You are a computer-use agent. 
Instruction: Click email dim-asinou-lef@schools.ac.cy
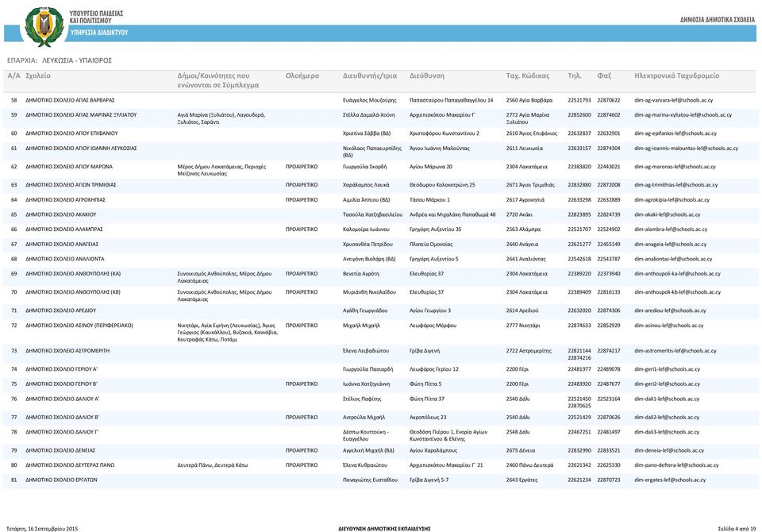668,326
